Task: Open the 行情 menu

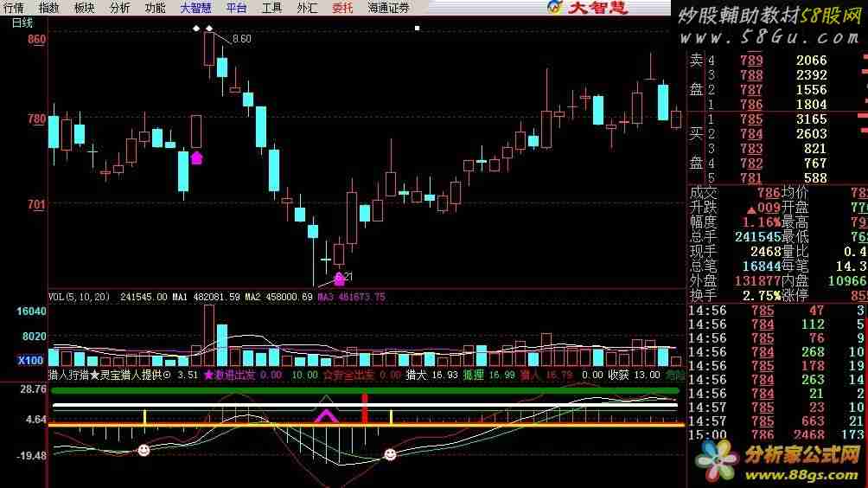Action: (13, 8)
